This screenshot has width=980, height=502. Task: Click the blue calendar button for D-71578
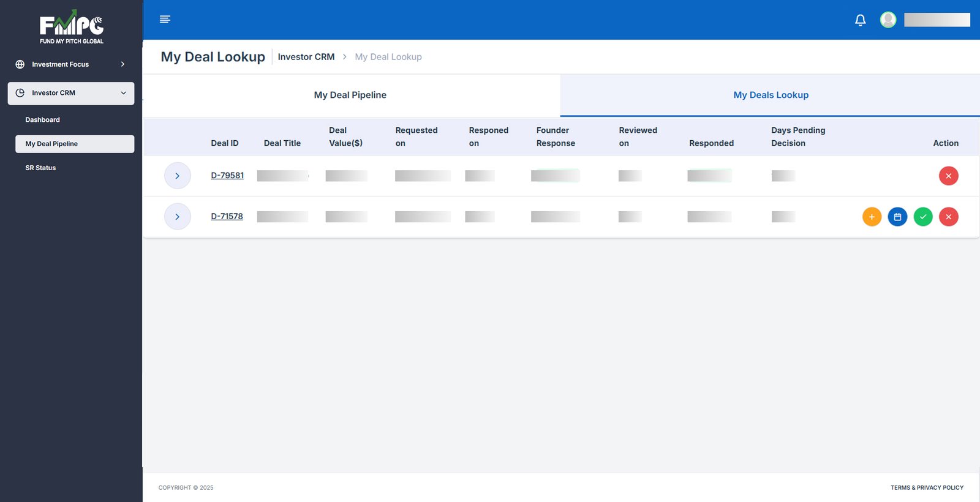(x=897, y=217)
